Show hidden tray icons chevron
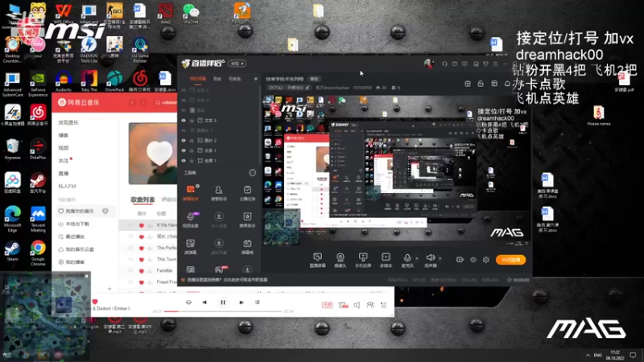 [x=588, y=355]
